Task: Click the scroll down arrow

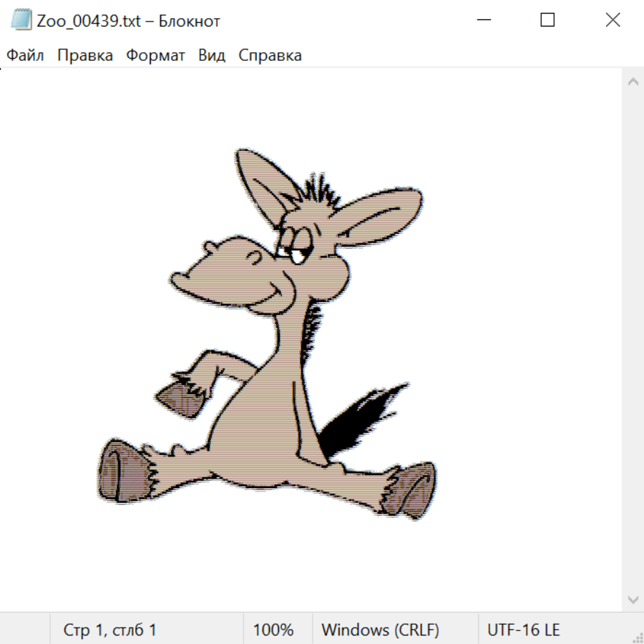Action: click(x=633, y=599)
